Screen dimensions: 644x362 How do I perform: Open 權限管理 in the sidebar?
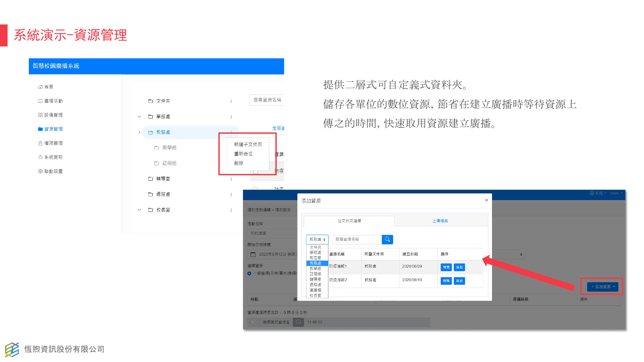(50, 143)
